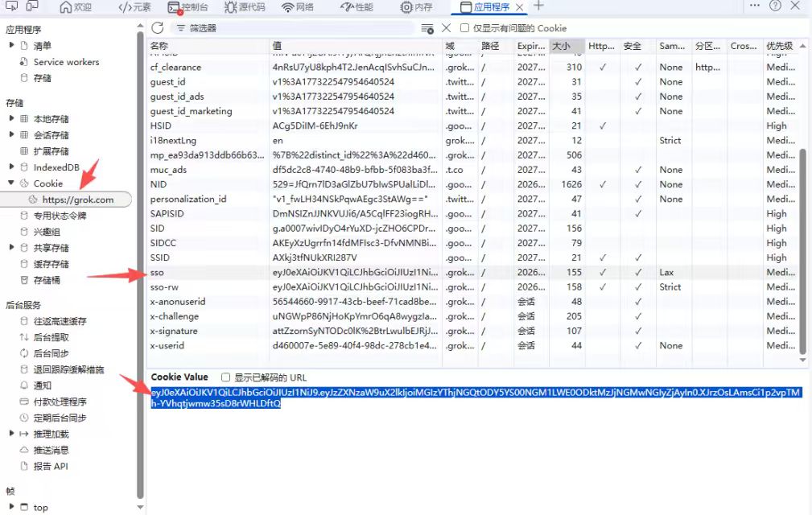Collapse the Cookie tree node

(x=11, y=183)
